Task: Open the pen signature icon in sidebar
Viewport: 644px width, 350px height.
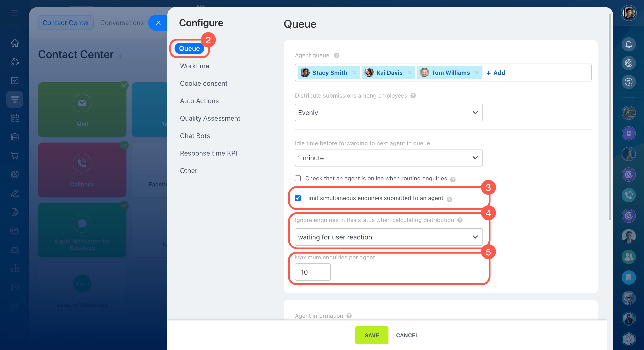Action: tap(15, 193)
